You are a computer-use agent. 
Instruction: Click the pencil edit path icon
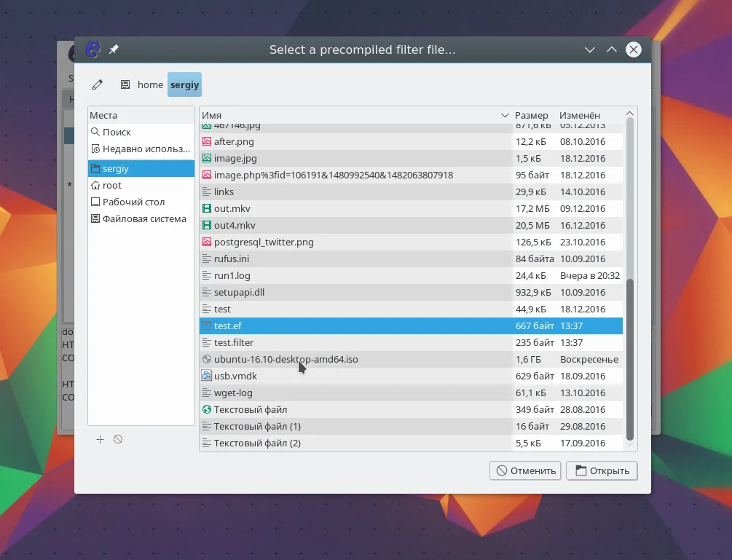click(x=98, y=84)
